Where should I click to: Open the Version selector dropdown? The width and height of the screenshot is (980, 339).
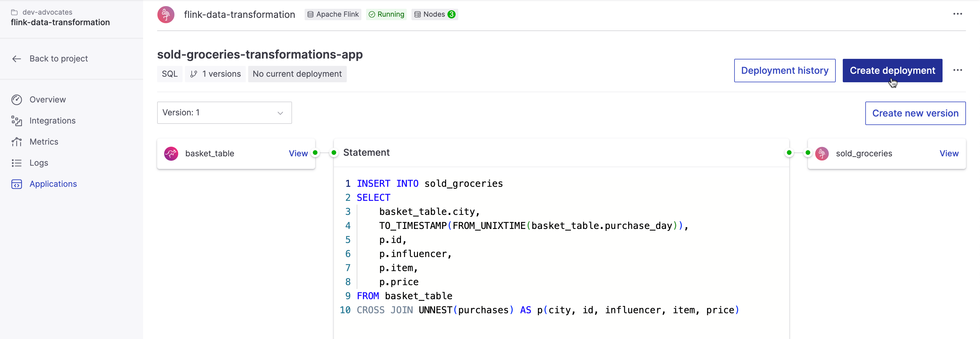point(224,113)
